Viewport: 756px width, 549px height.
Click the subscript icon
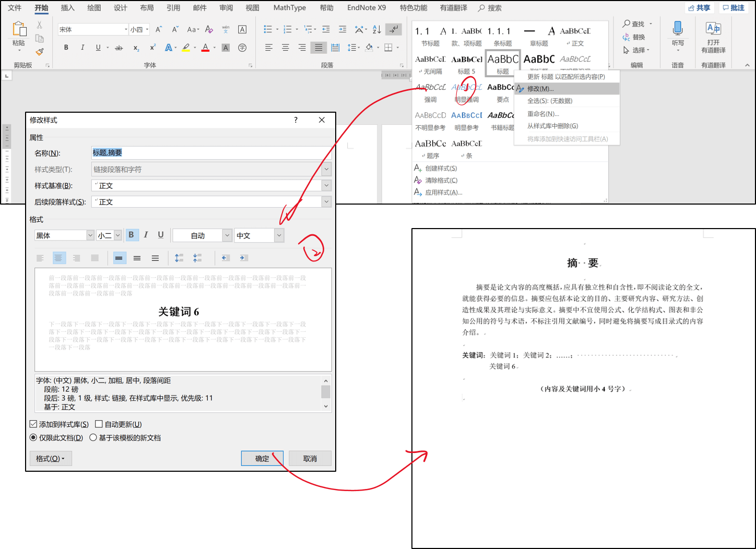pos(136,47)
